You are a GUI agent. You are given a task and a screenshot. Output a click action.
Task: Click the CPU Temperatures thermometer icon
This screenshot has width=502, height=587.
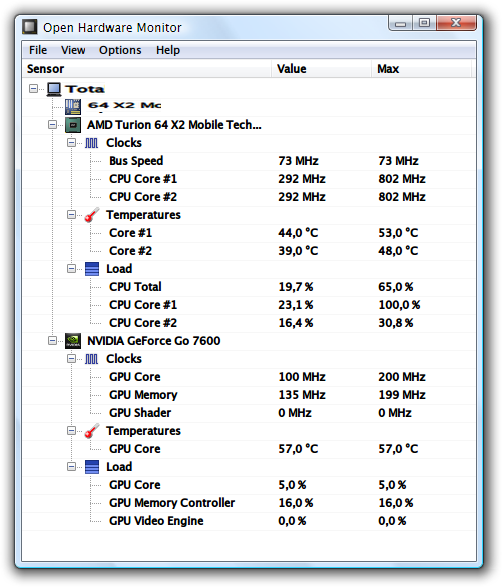92,215
